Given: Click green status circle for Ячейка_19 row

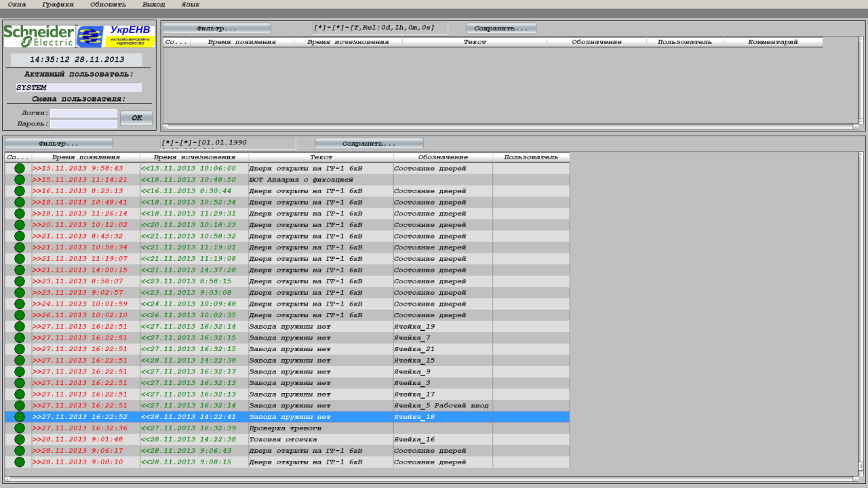Looking at the screenshot, I should [19, 327].
